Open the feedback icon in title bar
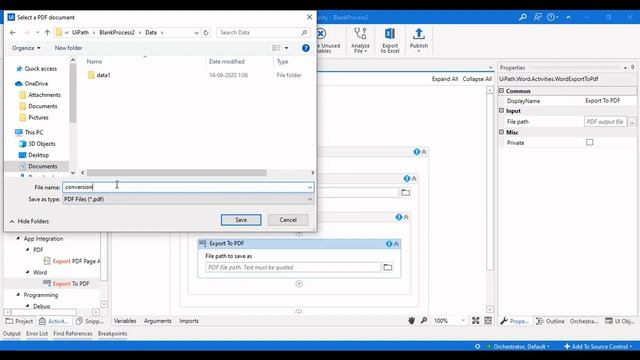Screen dimensions: 640x360 538,17
